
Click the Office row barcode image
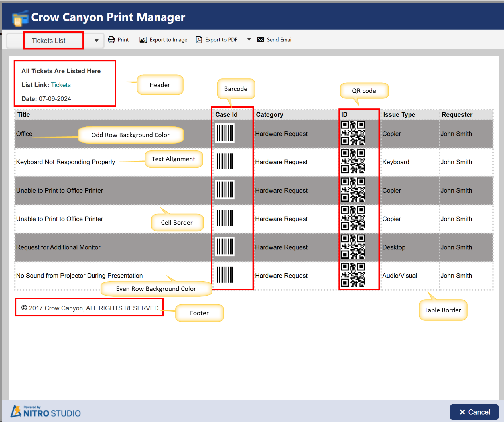tap(225, 133)
